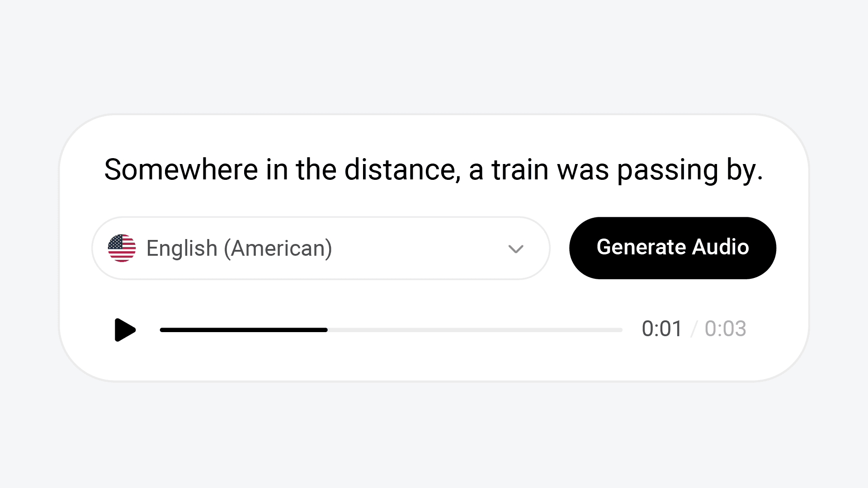This screenshot has height=488, width=868.
Task: Click the word "Somewhere" in the text
Action: 181,170
